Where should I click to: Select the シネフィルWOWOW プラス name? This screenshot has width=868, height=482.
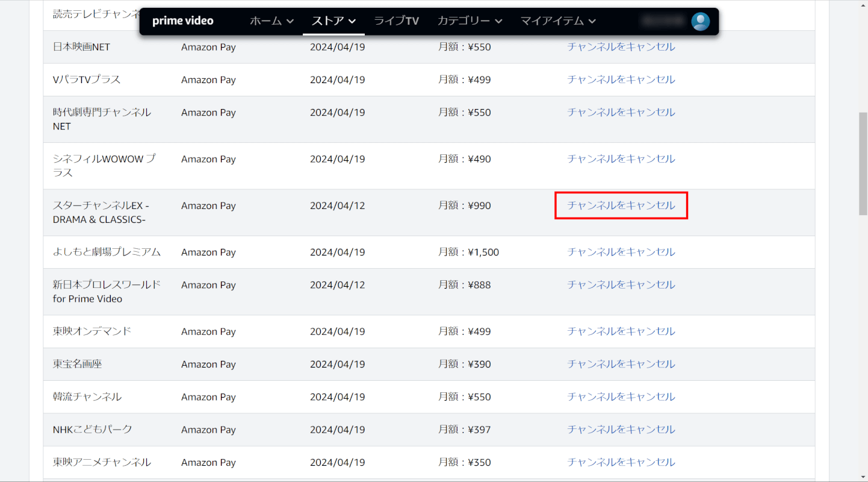[104, 166]
